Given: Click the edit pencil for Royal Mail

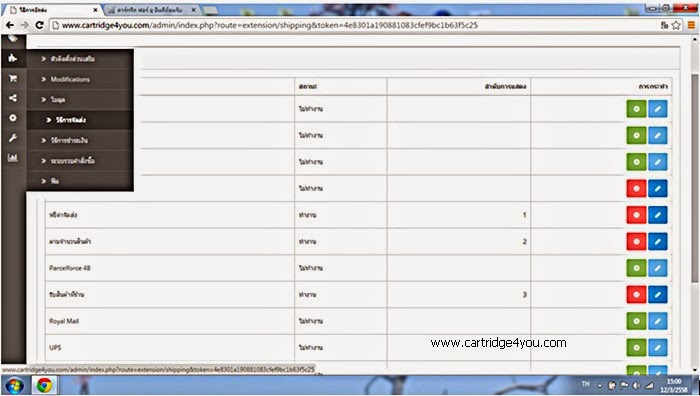Looking at the screenshot, I should click(x=658, y=321).
